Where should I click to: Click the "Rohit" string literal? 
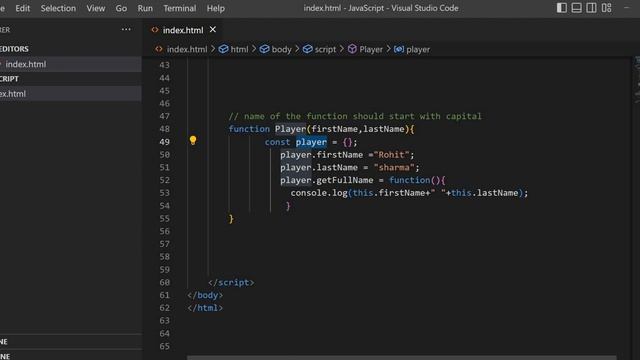click(392, 155)
